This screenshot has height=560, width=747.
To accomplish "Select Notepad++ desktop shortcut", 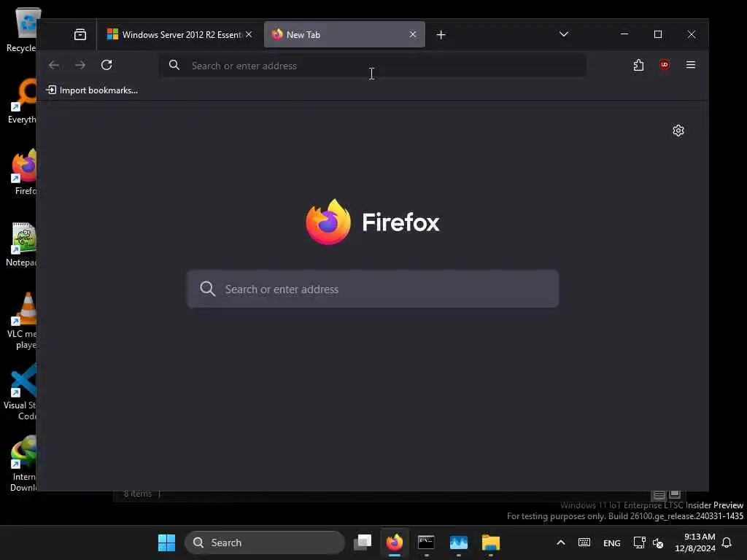I will 21,244.
